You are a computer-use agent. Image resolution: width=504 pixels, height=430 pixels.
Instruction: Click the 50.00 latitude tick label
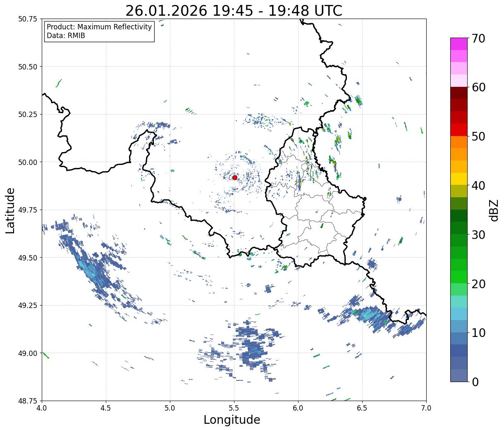coord(28,162)
